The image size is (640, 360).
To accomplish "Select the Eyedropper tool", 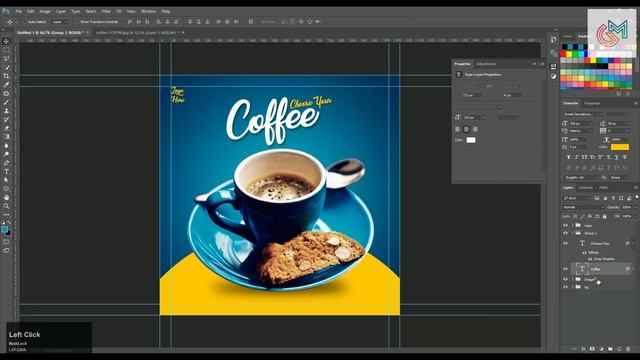I will coord(6,84).
